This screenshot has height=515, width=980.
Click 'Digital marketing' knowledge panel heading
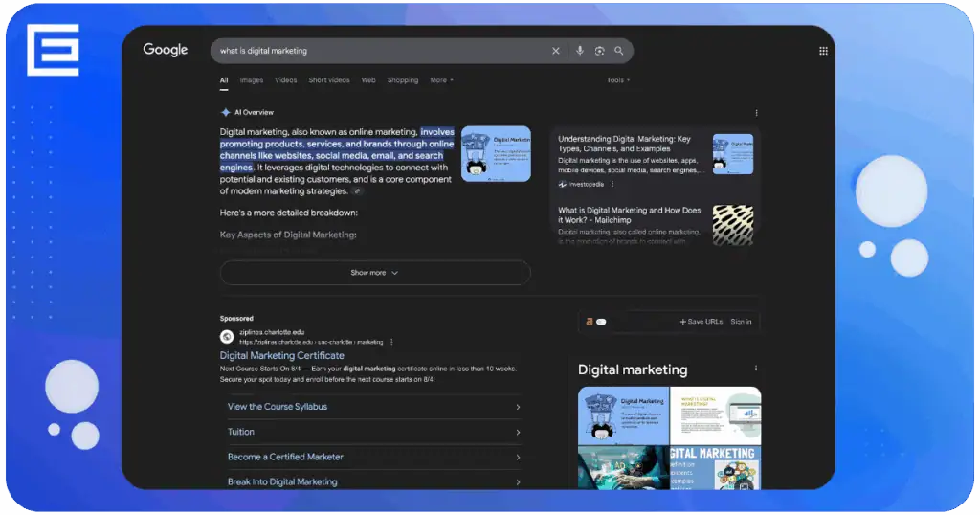click(x=633, y=369)
